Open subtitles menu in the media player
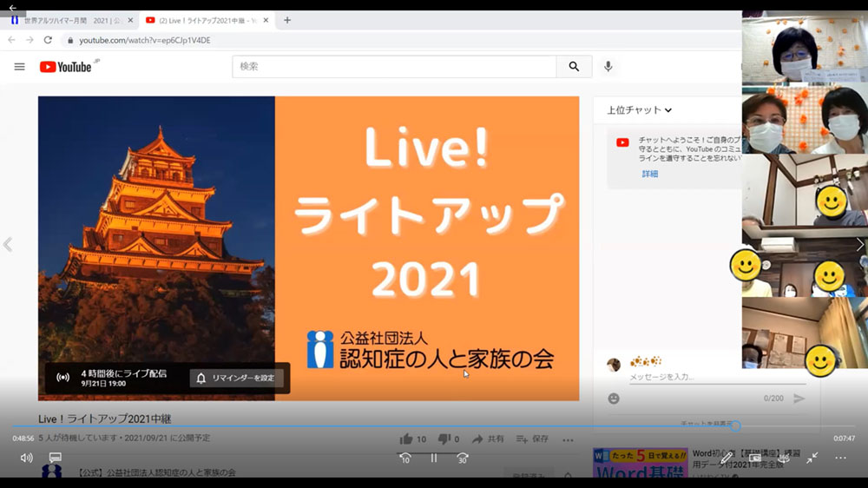 pyautogui.click(x=56, y=458)
